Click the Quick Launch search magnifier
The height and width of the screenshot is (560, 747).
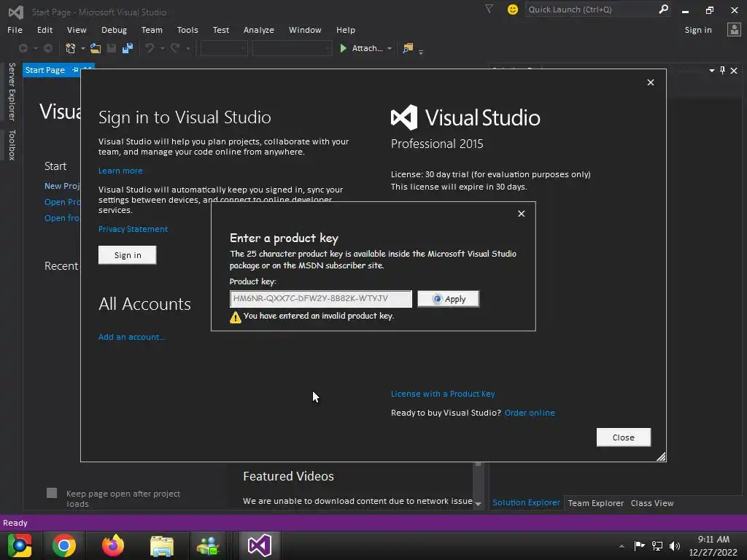pyautogui.click(x=663, y=9)
